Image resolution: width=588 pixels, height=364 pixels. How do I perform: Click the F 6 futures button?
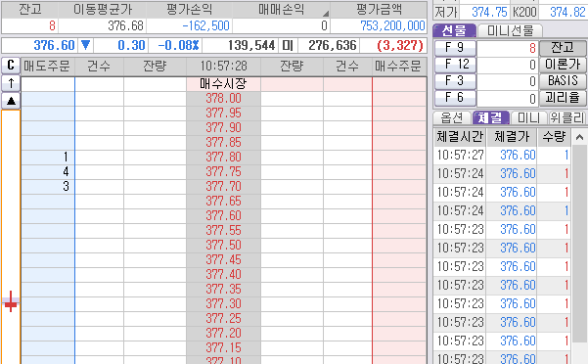[455, 98]
